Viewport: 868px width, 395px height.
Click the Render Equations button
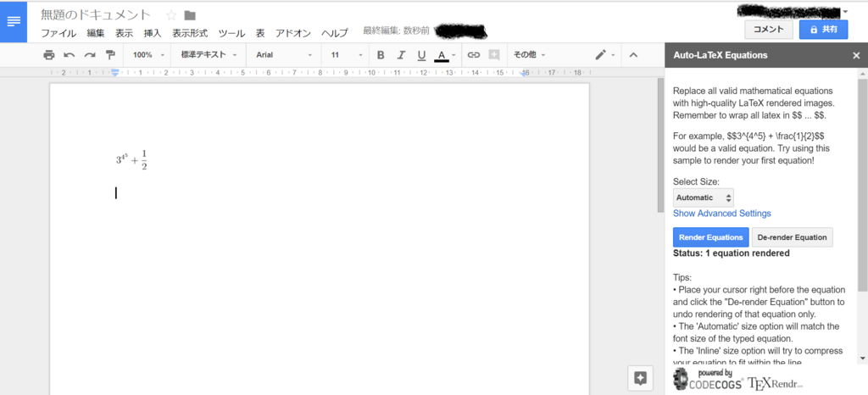tap(711, 237)
